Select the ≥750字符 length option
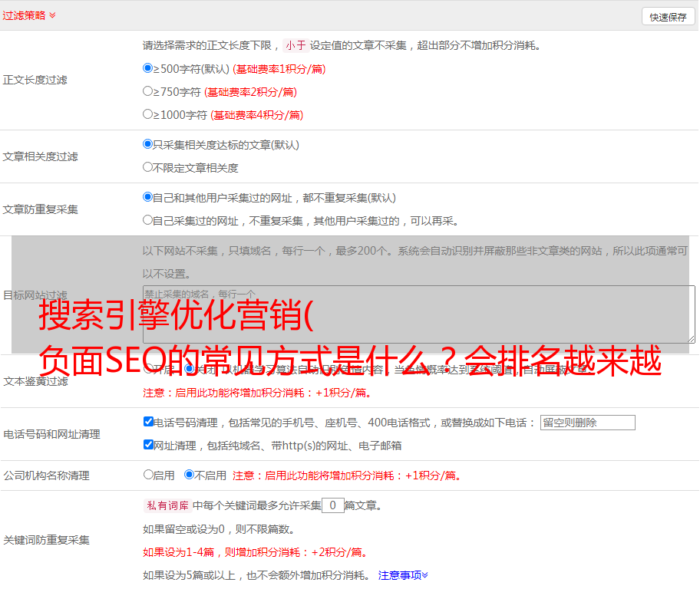The height and width of the screenshot is (589, 700). point(148,91)
